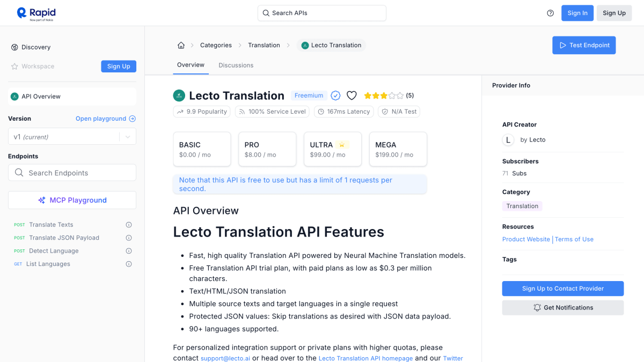Screen dimensions: 644x362
Task: Click Sign Up to Contact Provider
Action: 563,289
